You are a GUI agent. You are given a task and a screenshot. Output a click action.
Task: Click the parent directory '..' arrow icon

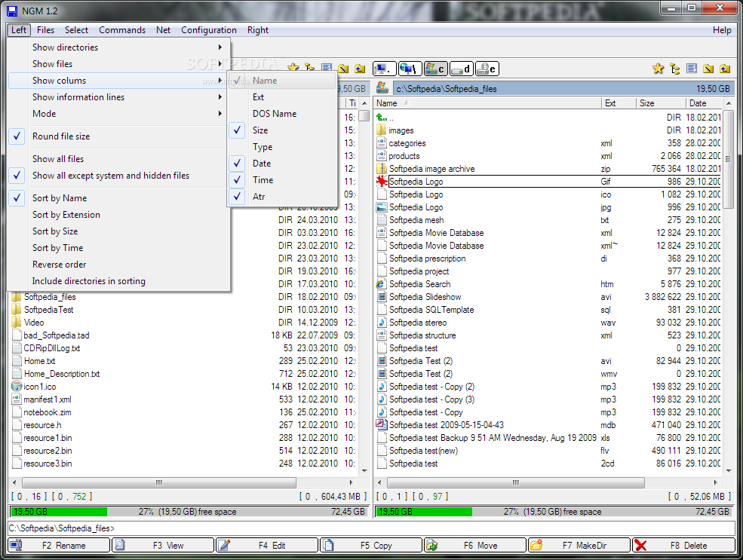[x=382, y=118]
